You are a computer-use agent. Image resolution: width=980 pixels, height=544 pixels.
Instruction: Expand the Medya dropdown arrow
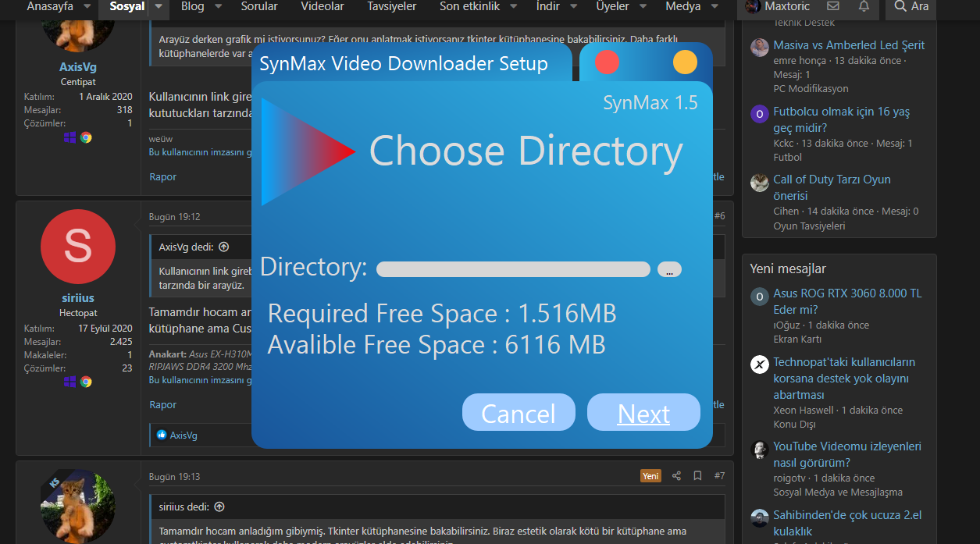715,6
